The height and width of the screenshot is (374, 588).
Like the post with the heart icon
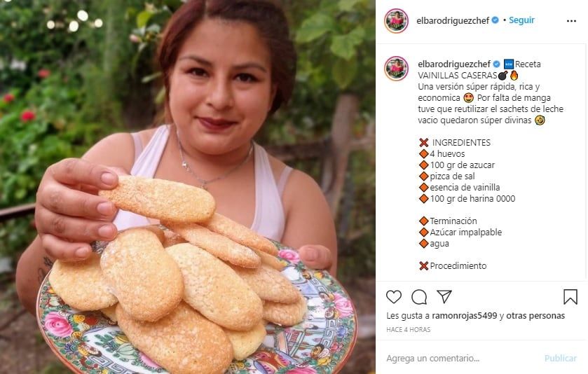[x=394, y=296]
